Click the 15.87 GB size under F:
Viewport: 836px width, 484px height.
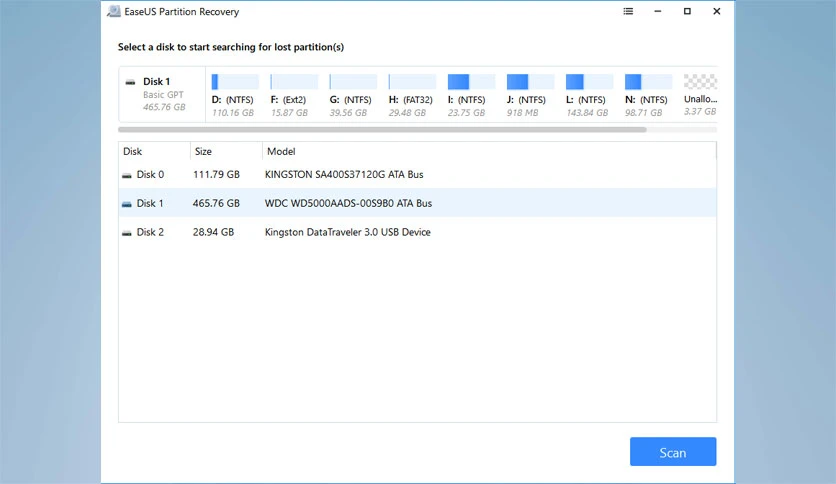point(290,112)
